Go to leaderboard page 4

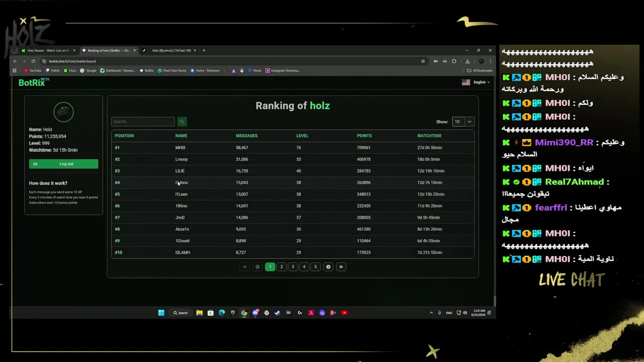(304, 267)
